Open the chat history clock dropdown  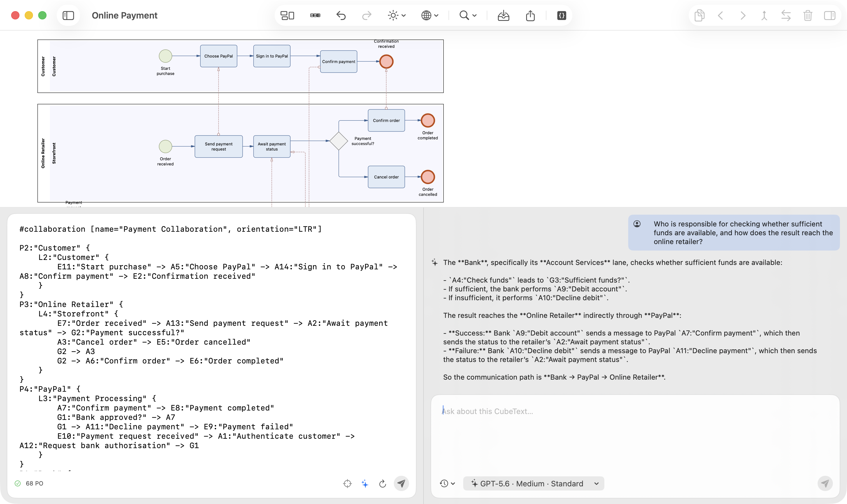[x=447, y=483]
